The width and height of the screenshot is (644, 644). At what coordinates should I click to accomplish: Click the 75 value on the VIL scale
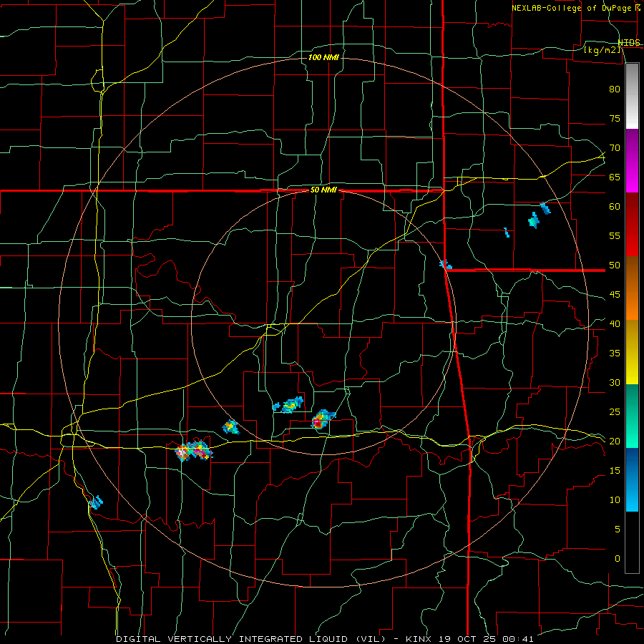coord(615,119)
